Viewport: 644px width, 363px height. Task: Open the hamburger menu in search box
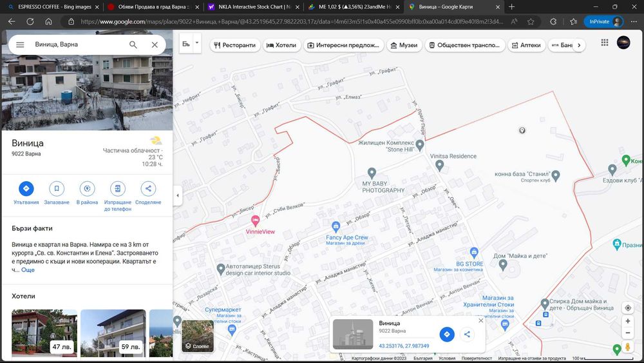pos(20,45)
